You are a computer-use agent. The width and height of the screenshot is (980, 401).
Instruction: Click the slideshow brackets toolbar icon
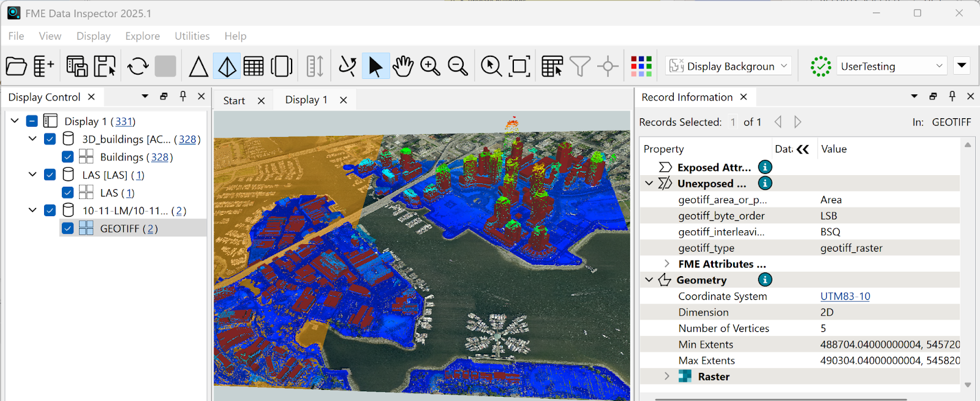[282, 66]
